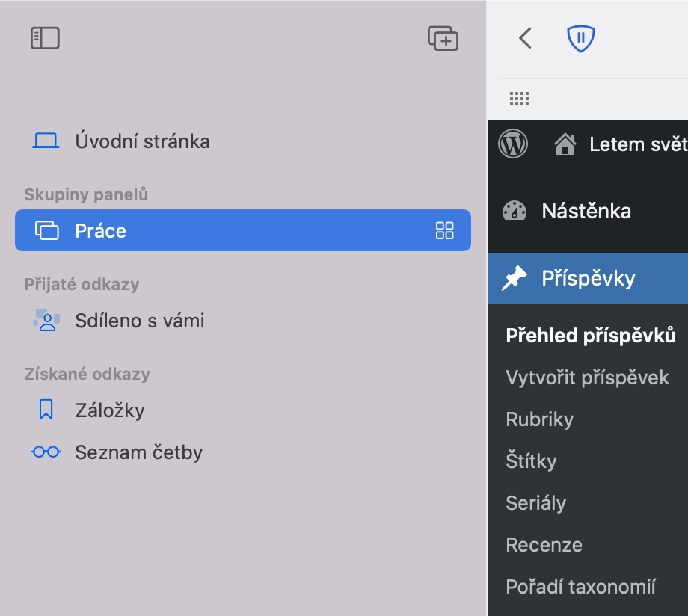Open Sdíleno s vámi links
Image resolution: width=688 pixels, height=616 pixels.
[139, 321]
